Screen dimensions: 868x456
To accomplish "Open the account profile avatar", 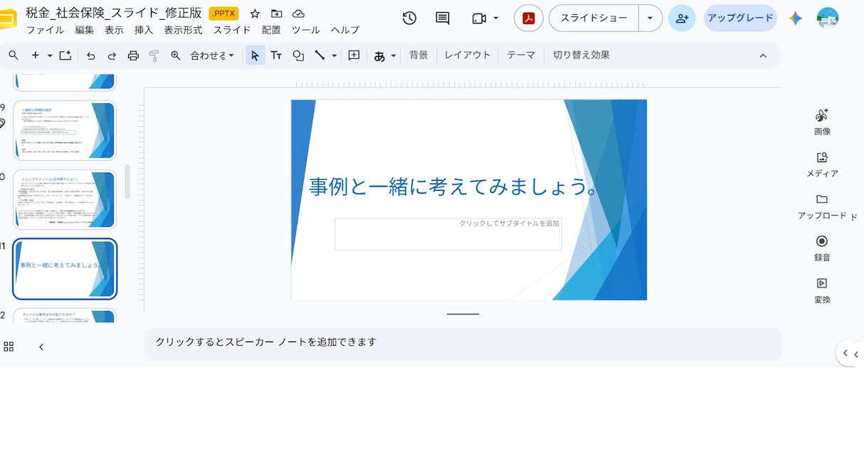I will (827, 18).
